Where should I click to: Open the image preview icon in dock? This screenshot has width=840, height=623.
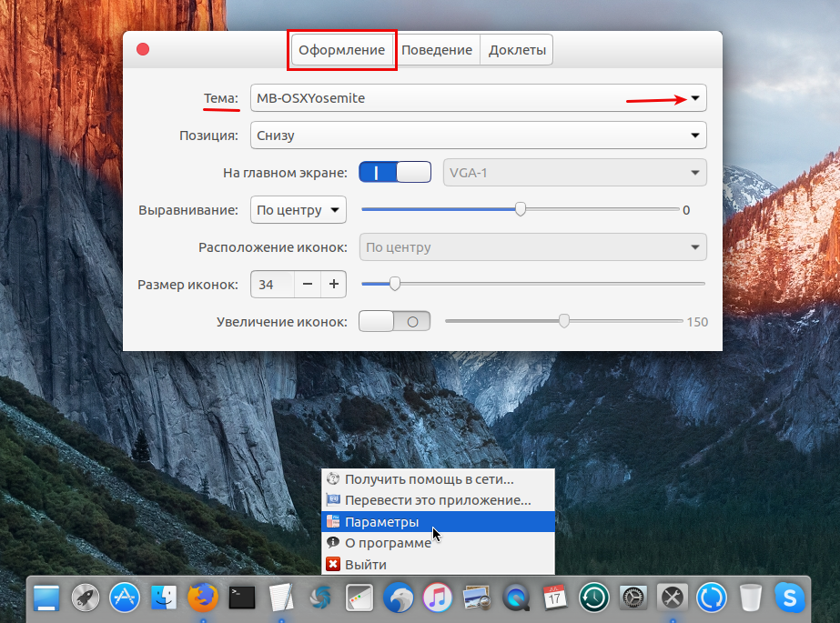tap(477, 598)
